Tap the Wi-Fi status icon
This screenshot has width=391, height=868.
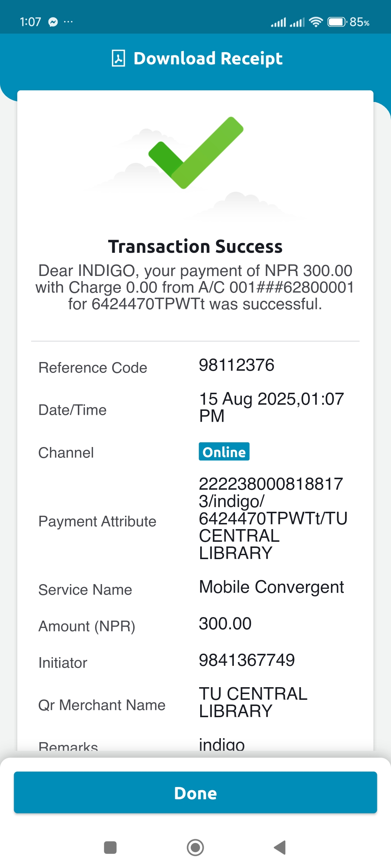(x=316, y=22)
